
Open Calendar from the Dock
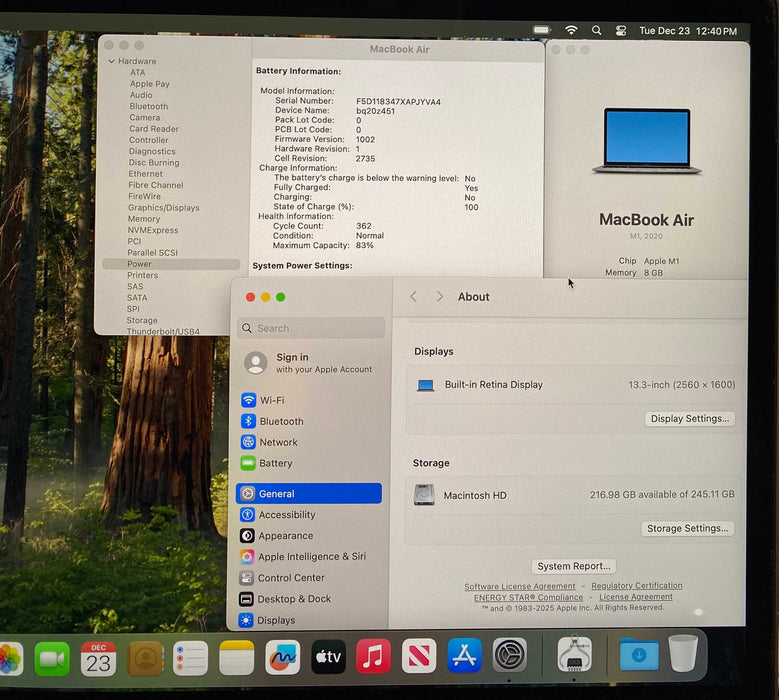[98, 658]
